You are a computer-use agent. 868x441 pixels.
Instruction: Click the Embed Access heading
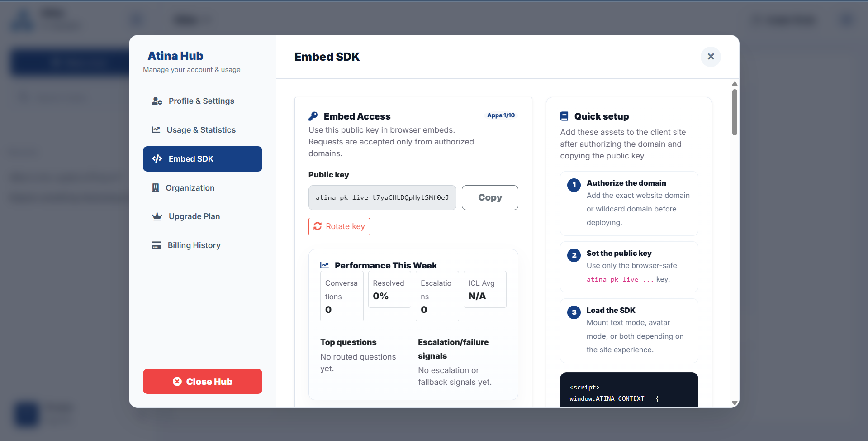coord(357,116)
